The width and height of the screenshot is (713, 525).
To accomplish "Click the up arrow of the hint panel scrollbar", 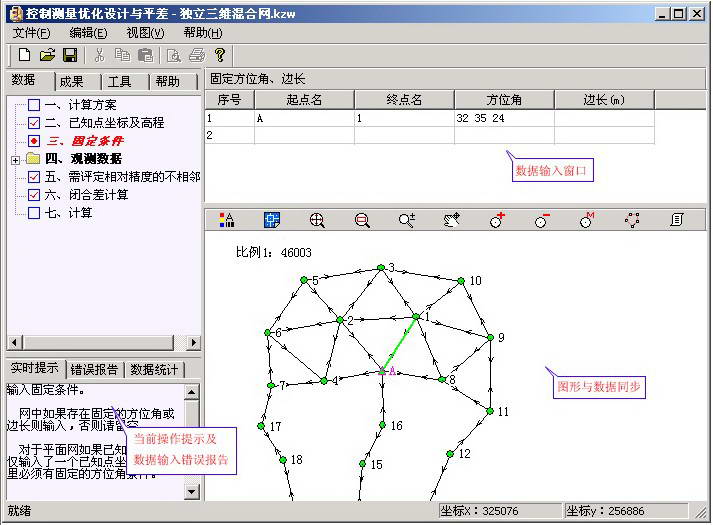I will [193, 391].
